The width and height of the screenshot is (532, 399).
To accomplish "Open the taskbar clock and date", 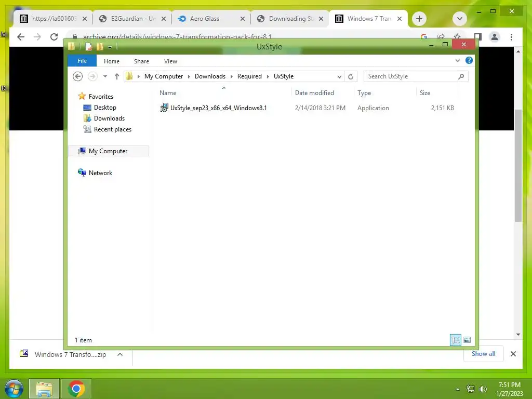I will (509, 389).
